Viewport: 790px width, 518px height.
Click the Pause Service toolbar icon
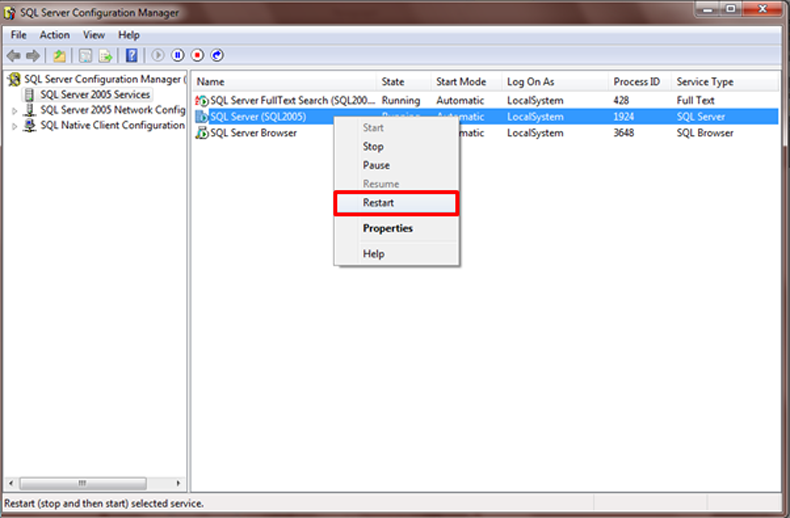(x=178, y=56)
